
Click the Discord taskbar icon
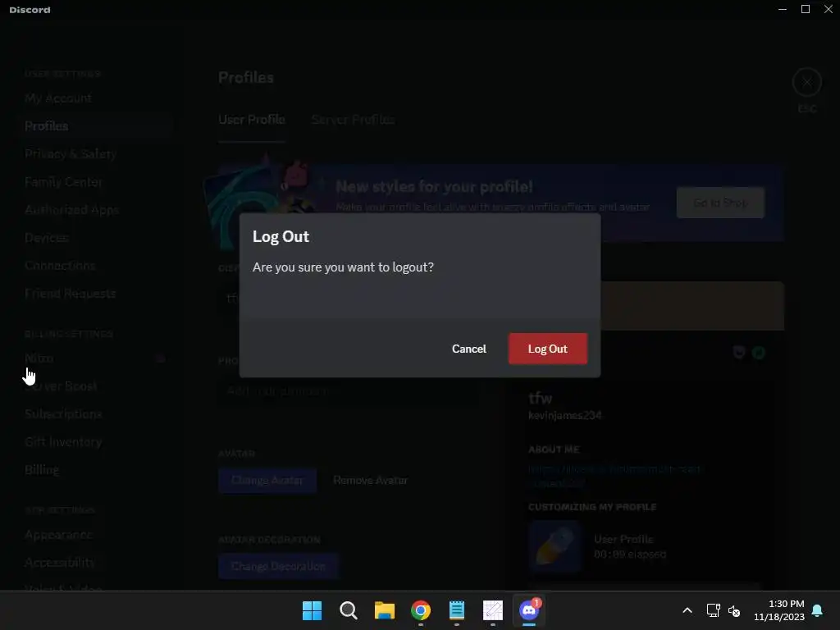click(529, 610)
